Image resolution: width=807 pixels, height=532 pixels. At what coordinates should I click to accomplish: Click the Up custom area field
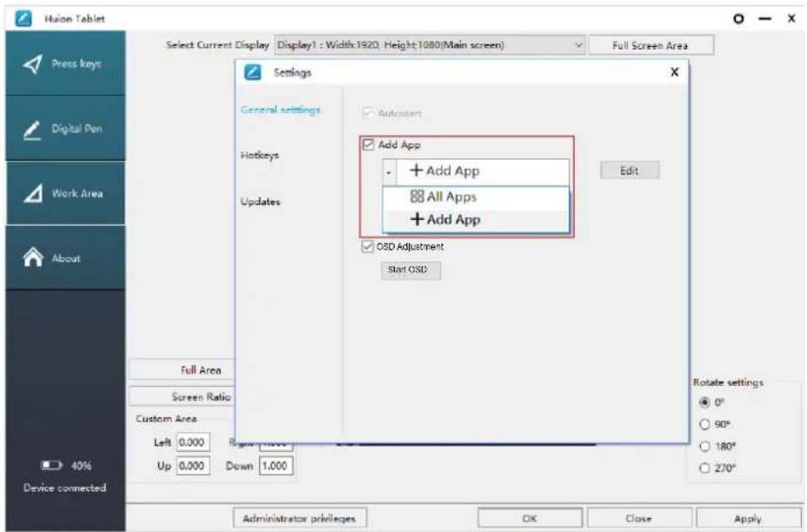click(x=193, y=466)
